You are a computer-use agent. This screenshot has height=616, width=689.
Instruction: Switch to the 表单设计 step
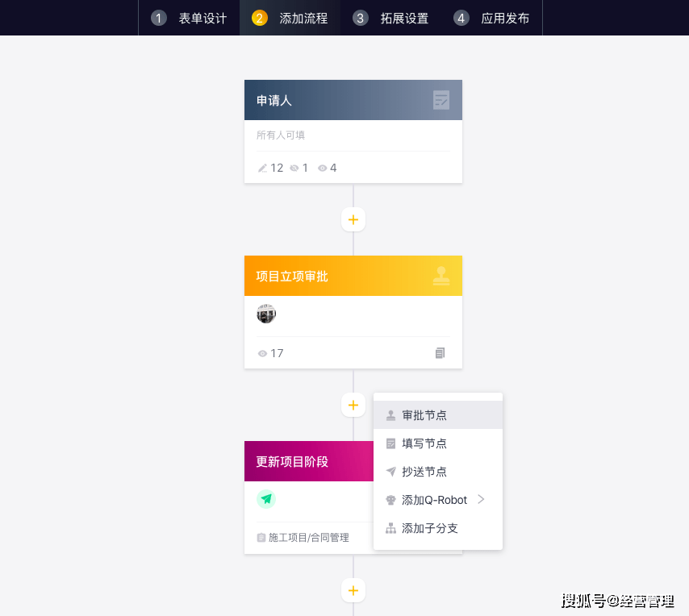[x=190, y=18]
